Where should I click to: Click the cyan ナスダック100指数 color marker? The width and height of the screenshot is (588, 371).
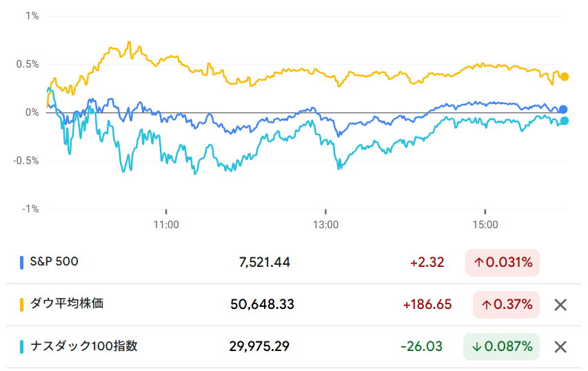point(21,346)
